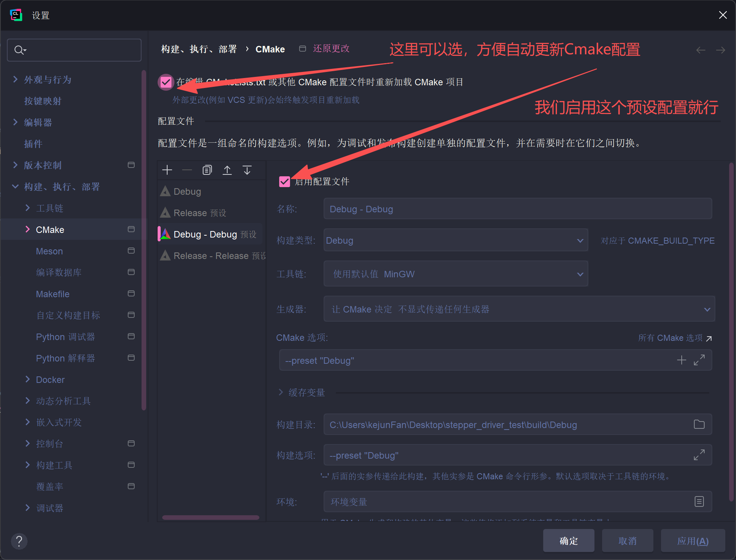Click the folder browse icon in build directory

coord(699,424)
